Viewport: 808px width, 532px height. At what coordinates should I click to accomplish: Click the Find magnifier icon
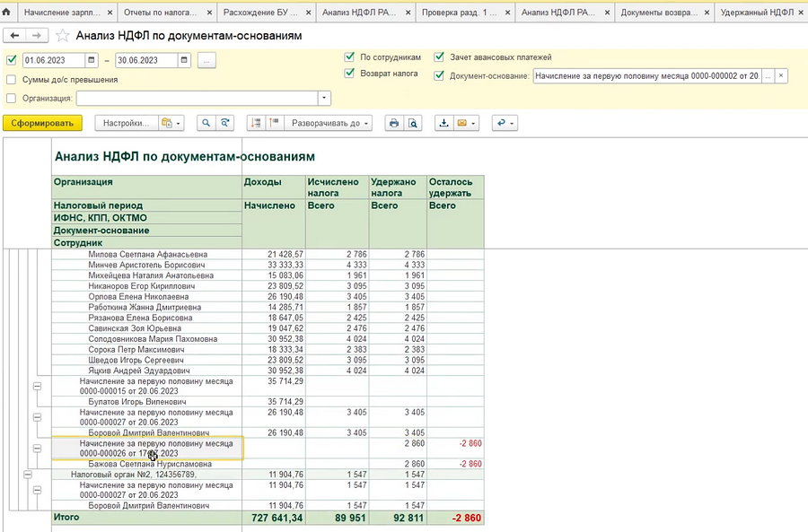tap(206, 123)
